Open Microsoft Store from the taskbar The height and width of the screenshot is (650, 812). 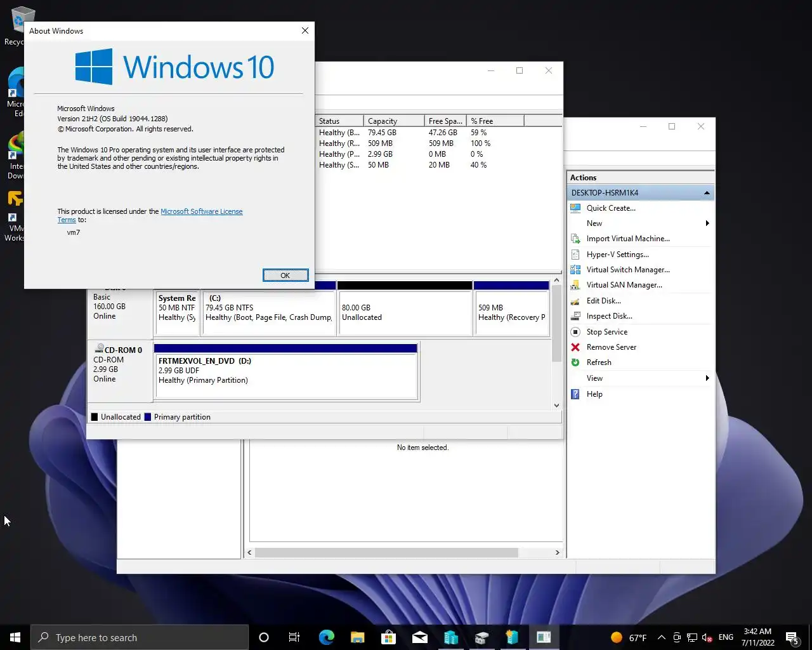point(388,637)
